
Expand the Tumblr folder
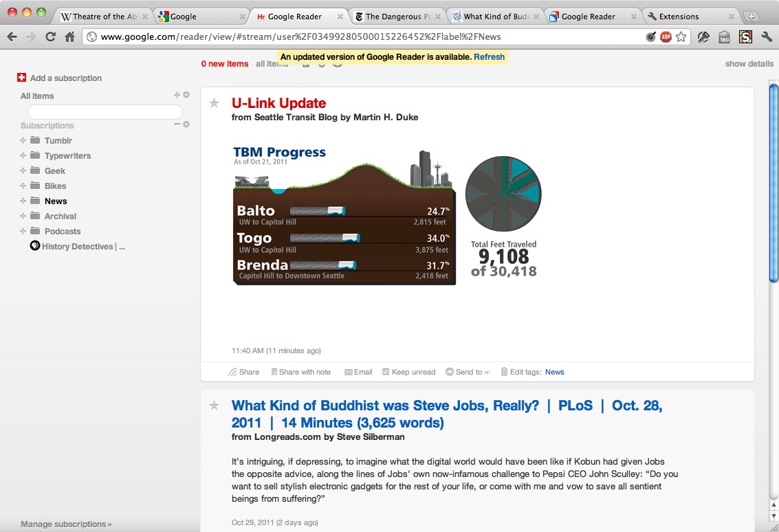pos(23,141)
